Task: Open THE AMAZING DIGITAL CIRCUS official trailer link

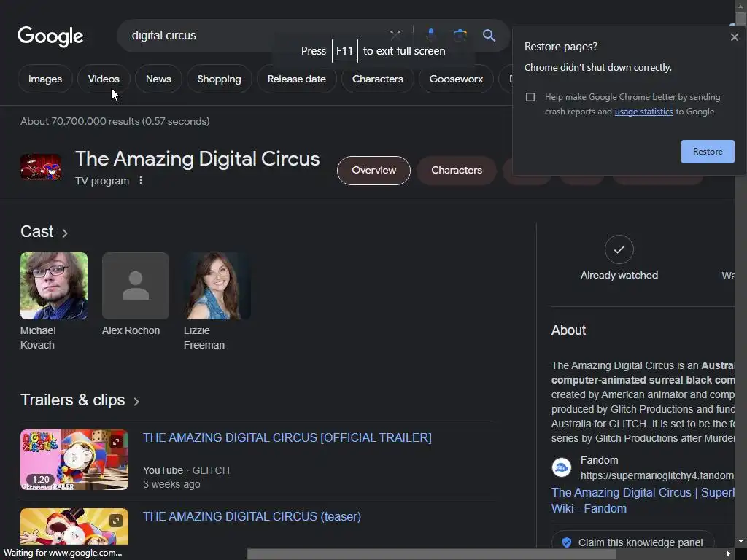Action: [x=287, y=437]
